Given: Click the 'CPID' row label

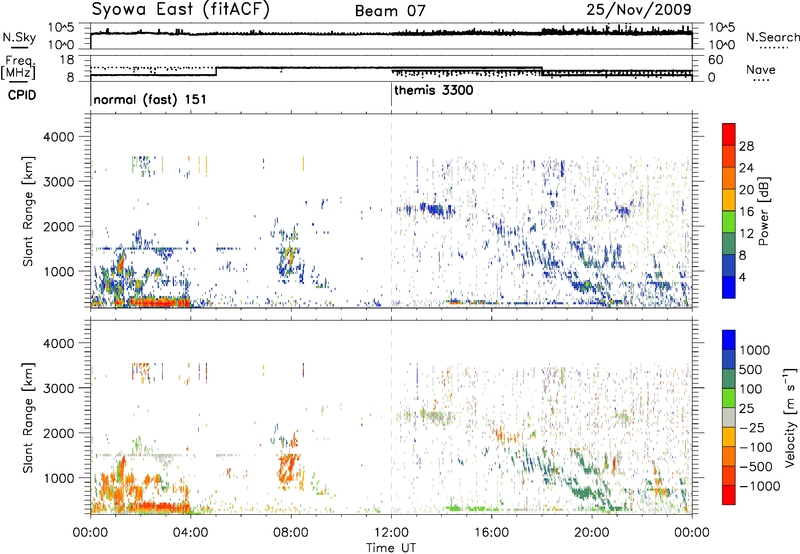Looking at the screenshot, I should (x=22, y=95).
